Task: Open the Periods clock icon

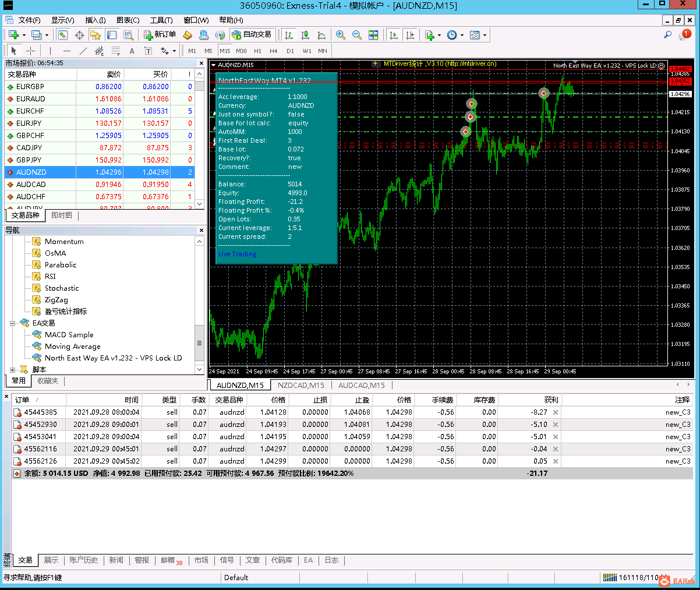Action: 452,35
